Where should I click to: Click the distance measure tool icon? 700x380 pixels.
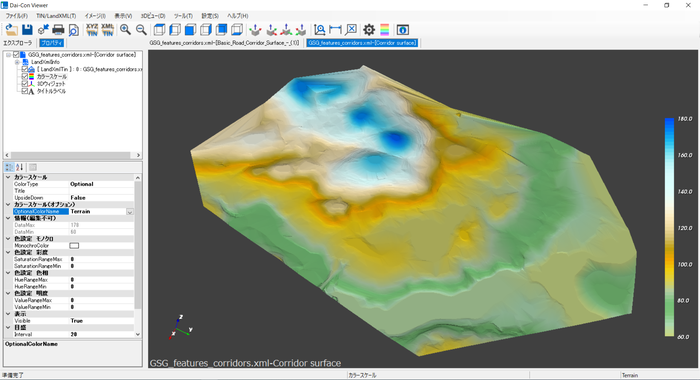pyautogui.click(x=335, y=30)
